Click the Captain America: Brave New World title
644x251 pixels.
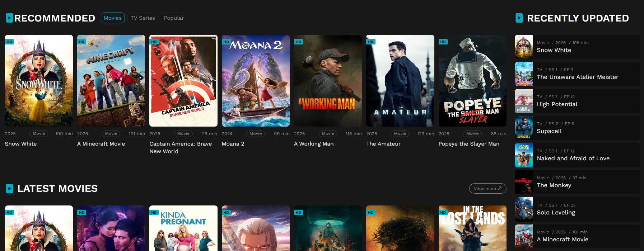click(181, 147)
